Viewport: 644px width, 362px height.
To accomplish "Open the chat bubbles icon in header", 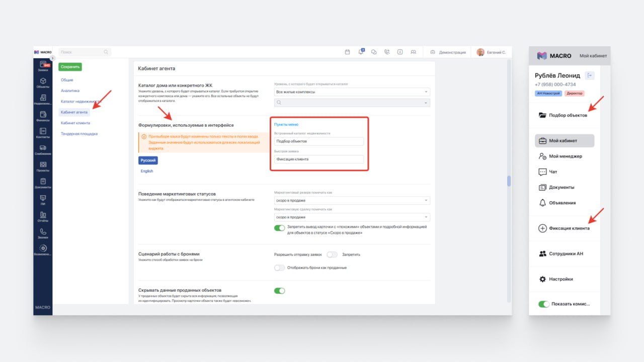I will point(374,52).
